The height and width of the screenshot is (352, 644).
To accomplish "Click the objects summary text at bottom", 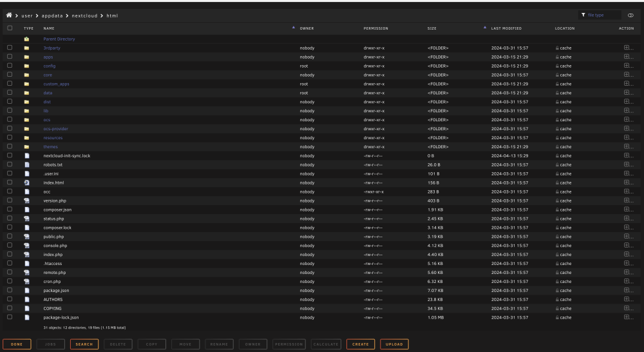I will 84,328.
